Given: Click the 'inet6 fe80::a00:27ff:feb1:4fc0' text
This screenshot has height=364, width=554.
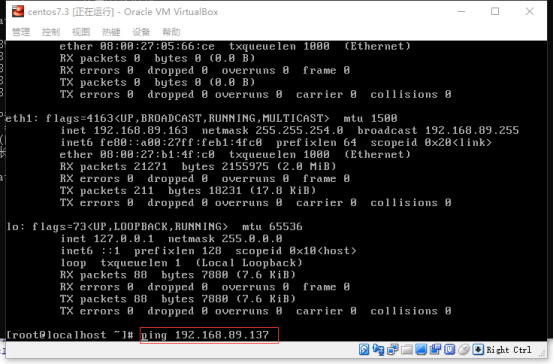Looking at the screenshot, I should click(x=161, y=142).
